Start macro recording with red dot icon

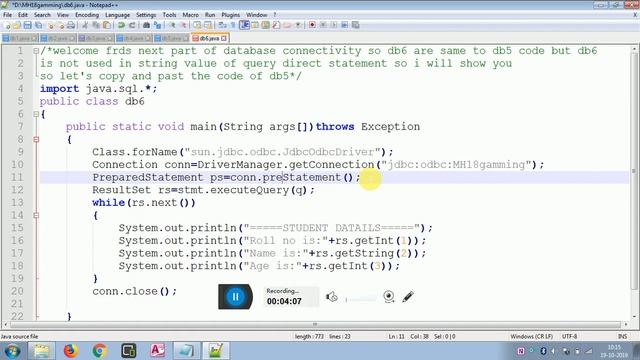click(x=313, y=25)
